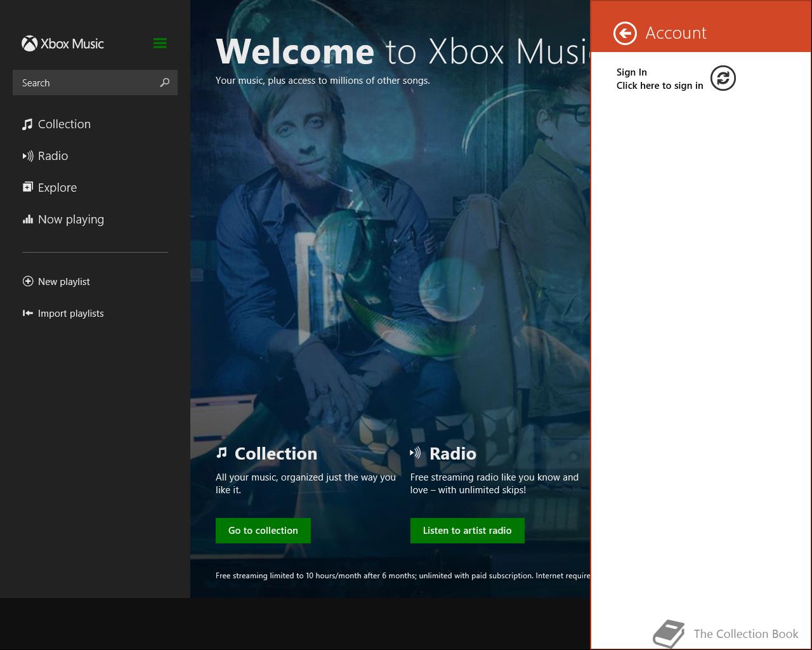Click the magnifier search icon

[165, 83]
